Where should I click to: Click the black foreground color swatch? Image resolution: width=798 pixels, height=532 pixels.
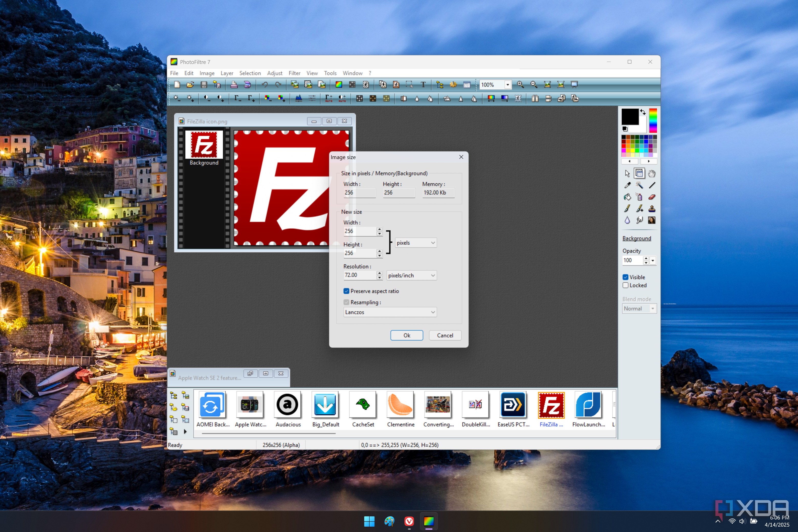630,117
